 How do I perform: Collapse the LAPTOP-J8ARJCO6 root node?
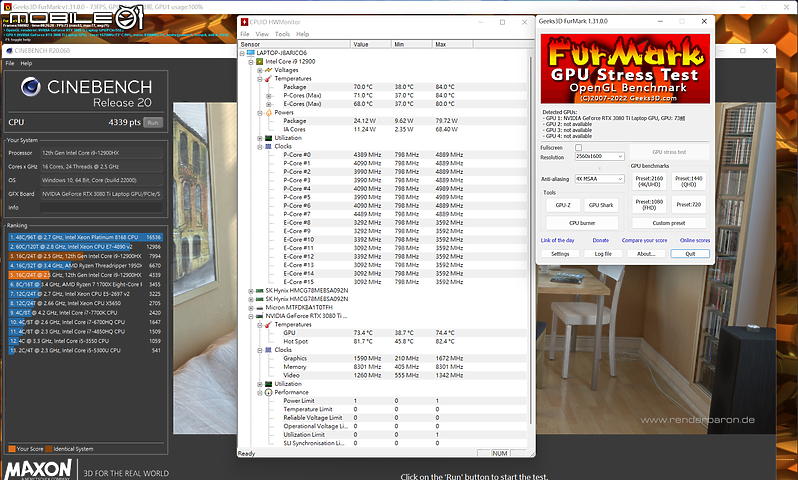(242, 53)
